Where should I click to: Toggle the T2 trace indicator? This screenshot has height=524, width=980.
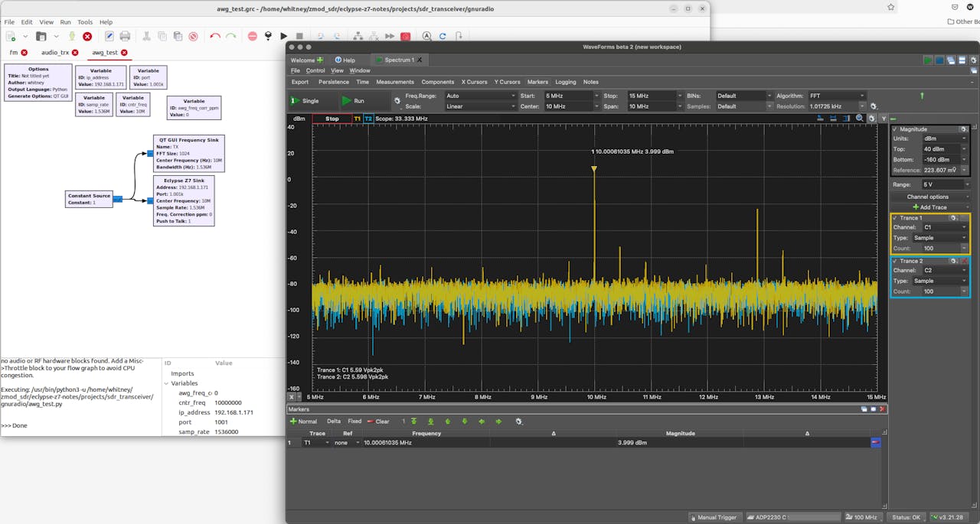click(x=368, y=119)
